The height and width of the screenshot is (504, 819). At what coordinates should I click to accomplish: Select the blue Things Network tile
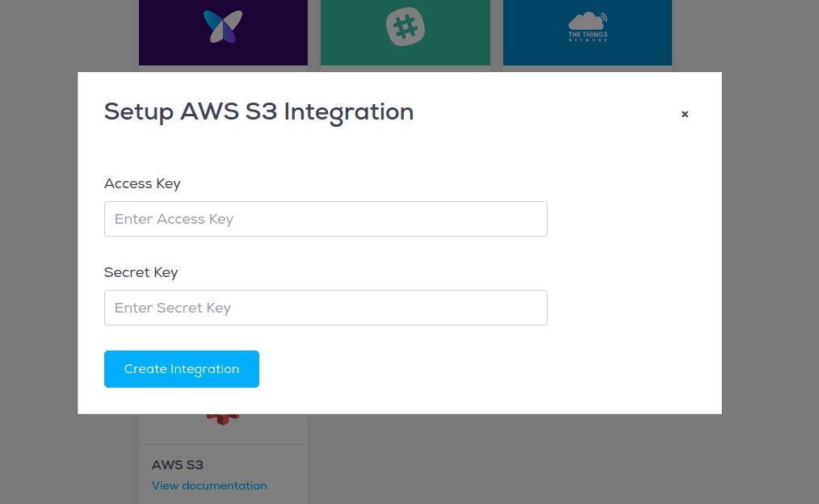588,32
